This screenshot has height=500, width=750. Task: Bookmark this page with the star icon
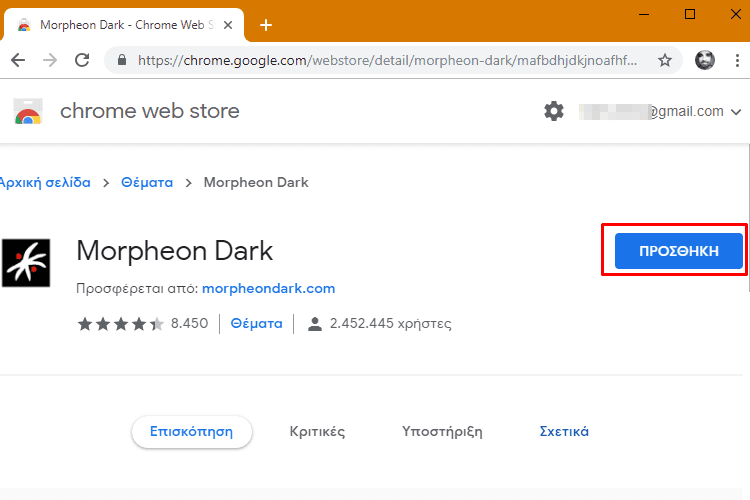(664, 60)
